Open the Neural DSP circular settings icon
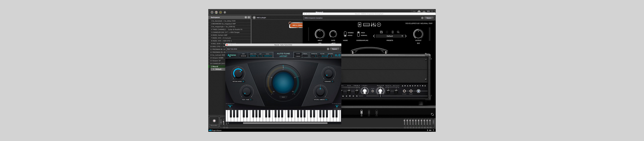This screenshot has height=141, width=644. point(379,25)
